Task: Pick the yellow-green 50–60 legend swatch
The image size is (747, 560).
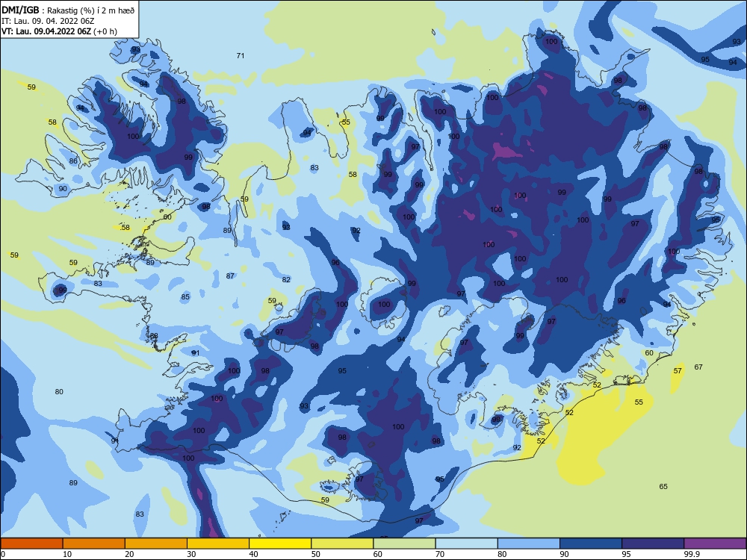Action: [x=343, y=544]
